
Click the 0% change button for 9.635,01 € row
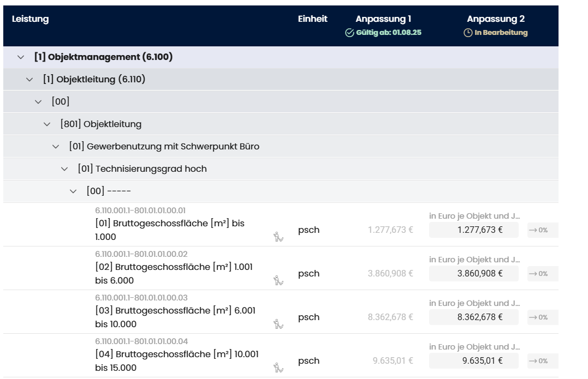pyautogui.click(x=542, y=361)
